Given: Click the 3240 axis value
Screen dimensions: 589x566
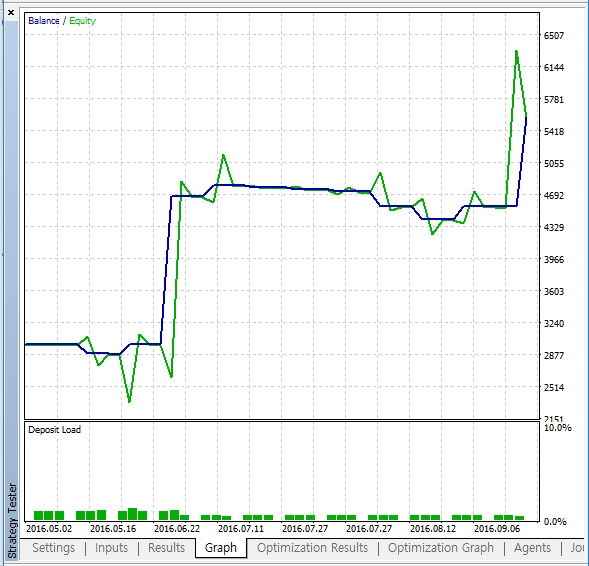Looking at the screenshot, I should coord(554,323).
